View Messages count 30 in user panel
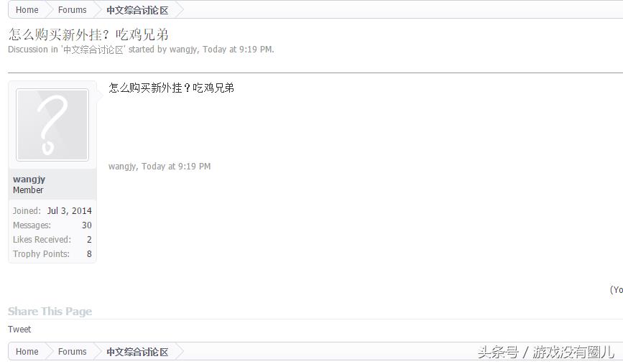 87,225
